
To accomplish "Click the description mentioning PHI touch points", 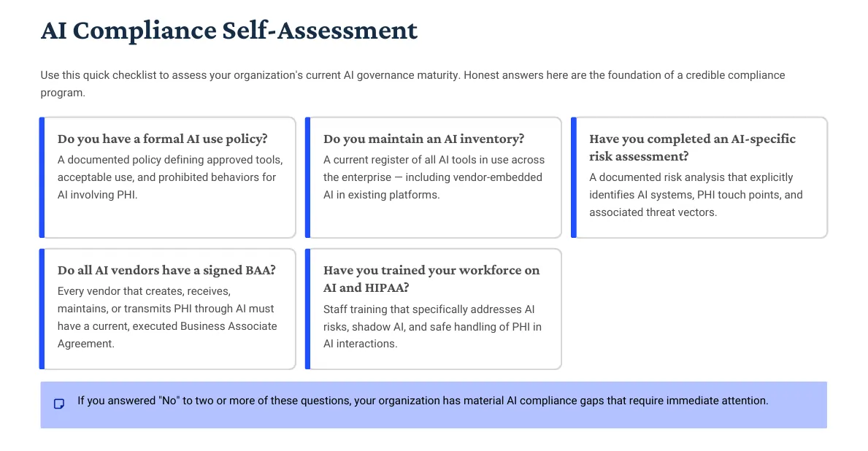I will tap(696, 195).
